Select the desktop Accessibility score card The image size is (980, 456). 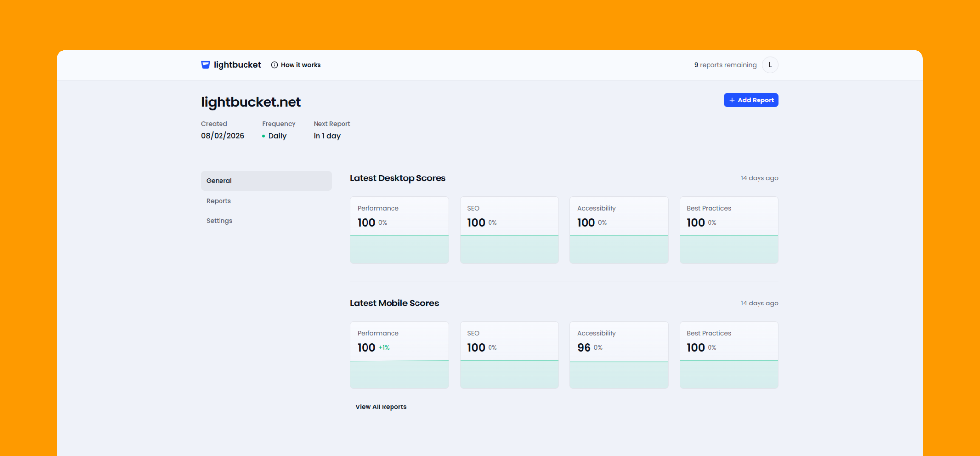pos(619,230)
